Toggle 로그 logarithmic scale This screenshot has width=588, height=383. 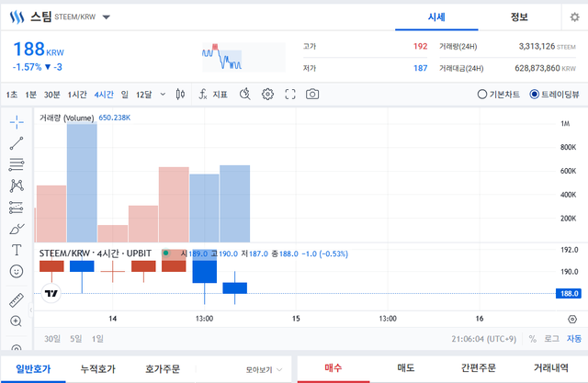point(551,339)
